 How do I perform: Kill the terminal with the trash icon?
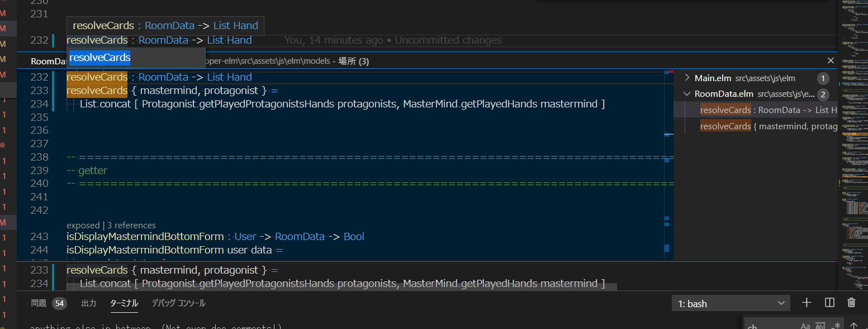coord(851,303)
